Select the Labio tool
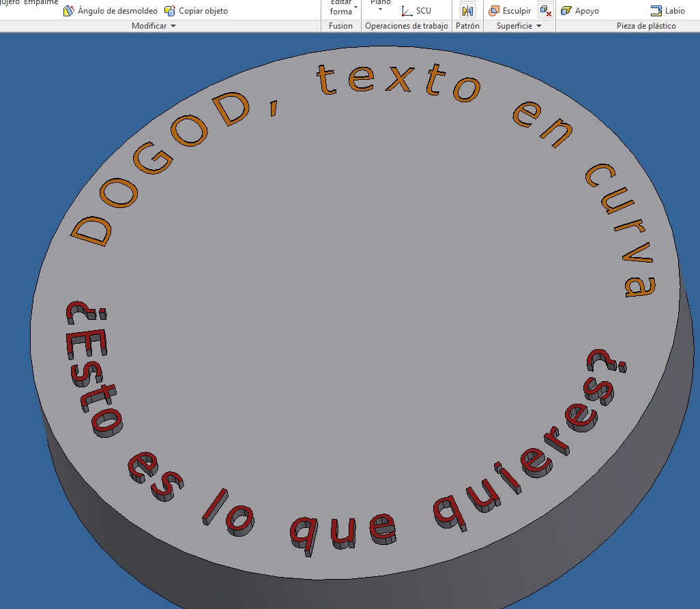 click(667, 11)
